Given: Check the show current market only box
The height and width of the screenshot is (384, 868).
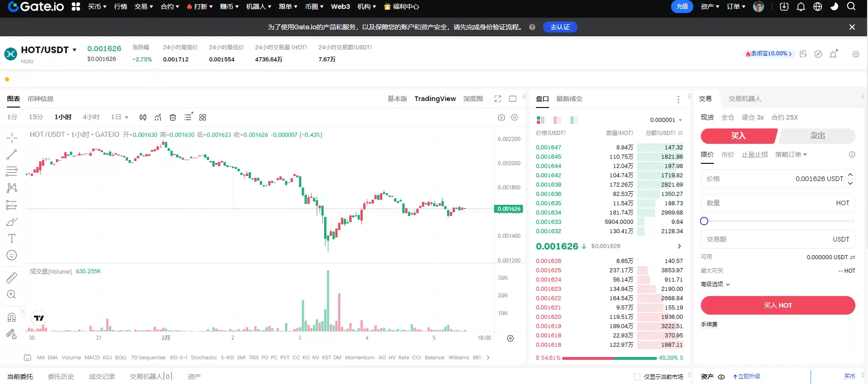Looking at the screenshot, I should (637, 377).
